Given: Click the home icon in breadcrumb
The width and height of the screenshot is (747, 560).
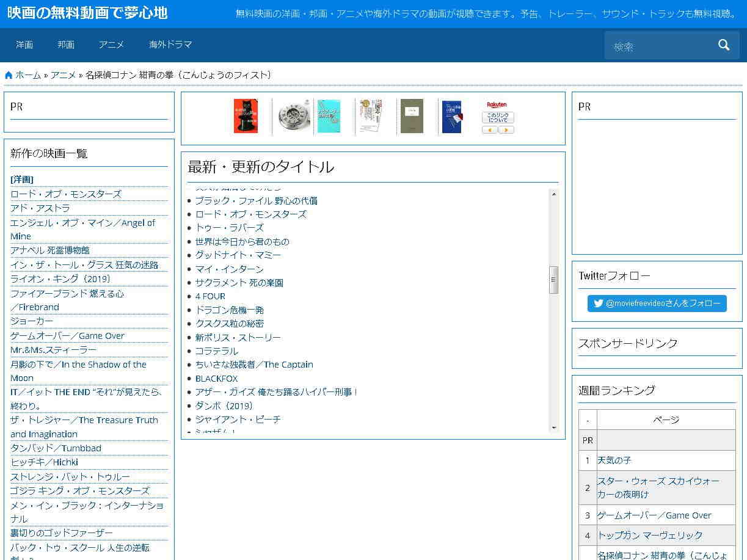Looking at the screenshot, I should [9, 75].
